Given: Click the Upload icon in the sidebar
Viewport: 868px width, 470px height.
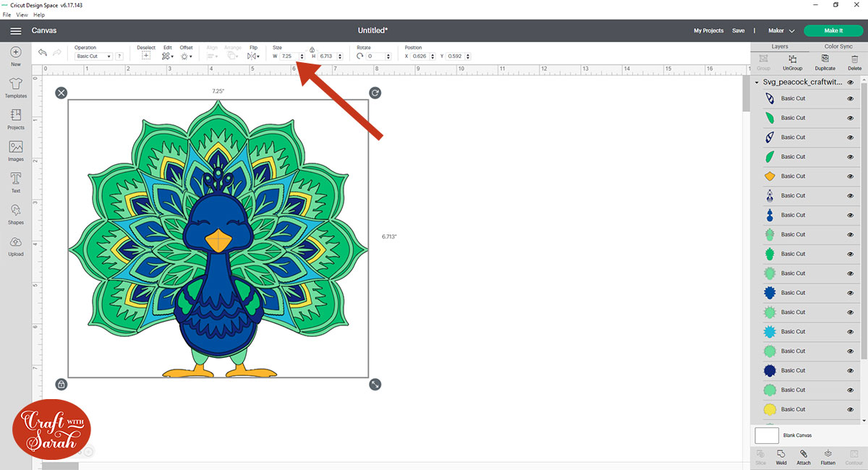Looking at the screenshot, I should 15,244.
